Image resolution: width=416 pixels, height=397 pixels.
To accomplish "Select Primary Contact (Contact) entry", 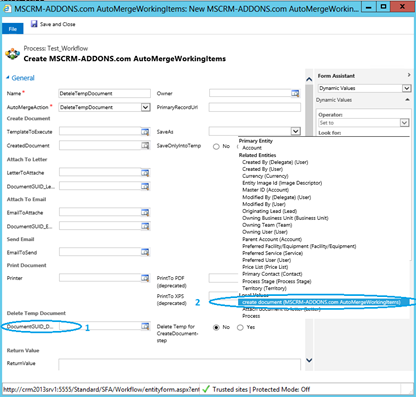I will click(x=272, y=274).
